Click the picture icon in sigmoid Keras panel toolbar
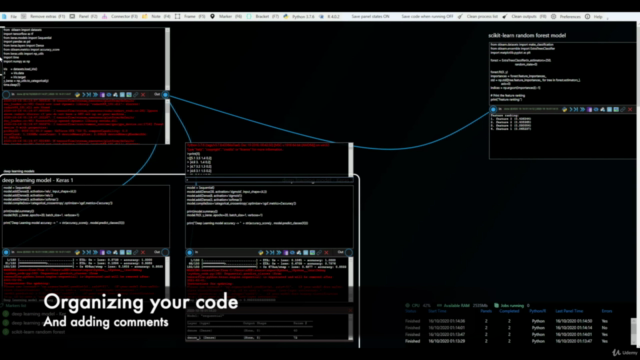The width and height of the screenshot is (640, 360). point(313,253)
